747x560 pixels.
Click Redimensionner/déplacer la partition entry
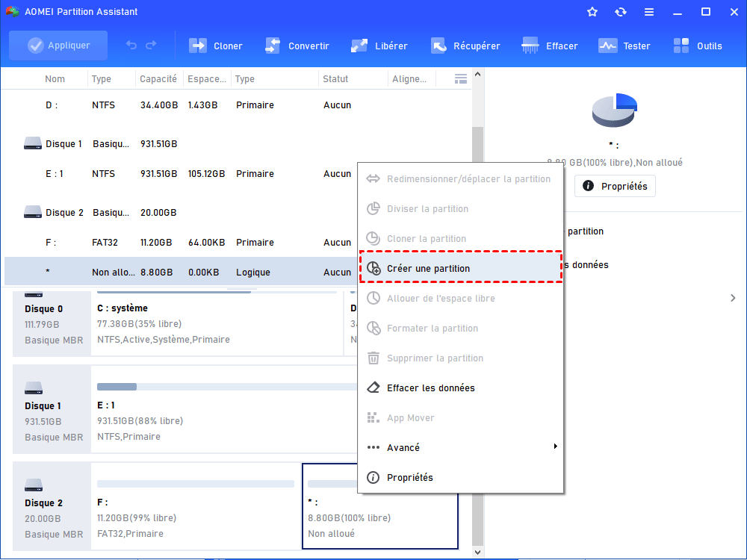[x=461, y=179]
